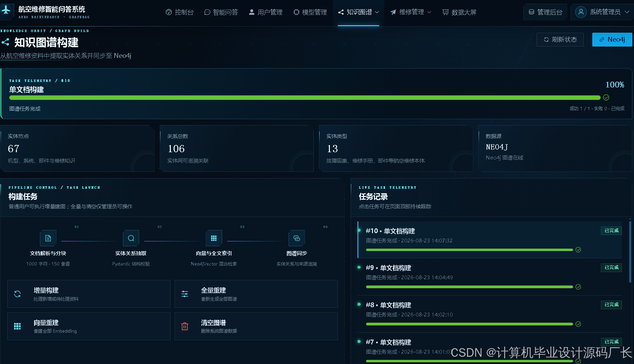Click the green check icon after top progress bar
Screen dimensions: 634x364
(x=606, y=97)
